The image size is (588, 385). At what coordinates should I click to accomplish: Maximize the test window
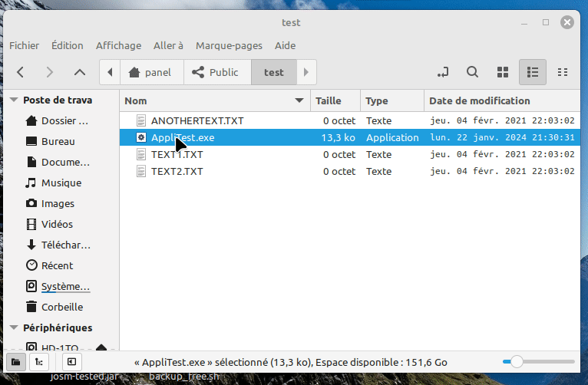pos(546,22)
